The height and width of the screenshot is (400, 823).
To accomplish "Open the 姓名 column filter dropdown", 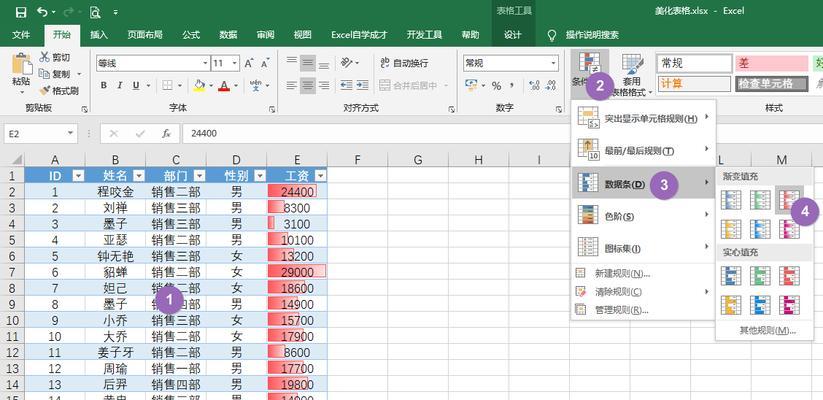I will pyautogui.click(x=139, y=176).
